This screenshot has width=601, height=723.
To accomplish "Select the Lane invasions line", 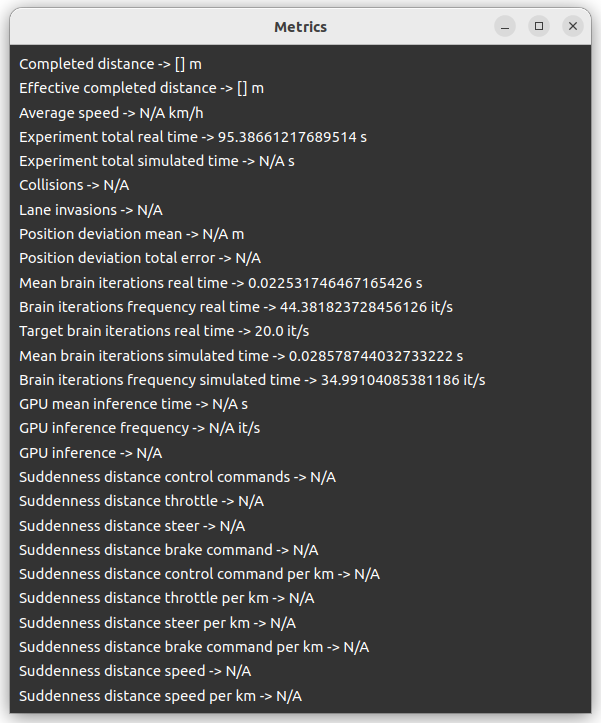I will tap(91, 210).
